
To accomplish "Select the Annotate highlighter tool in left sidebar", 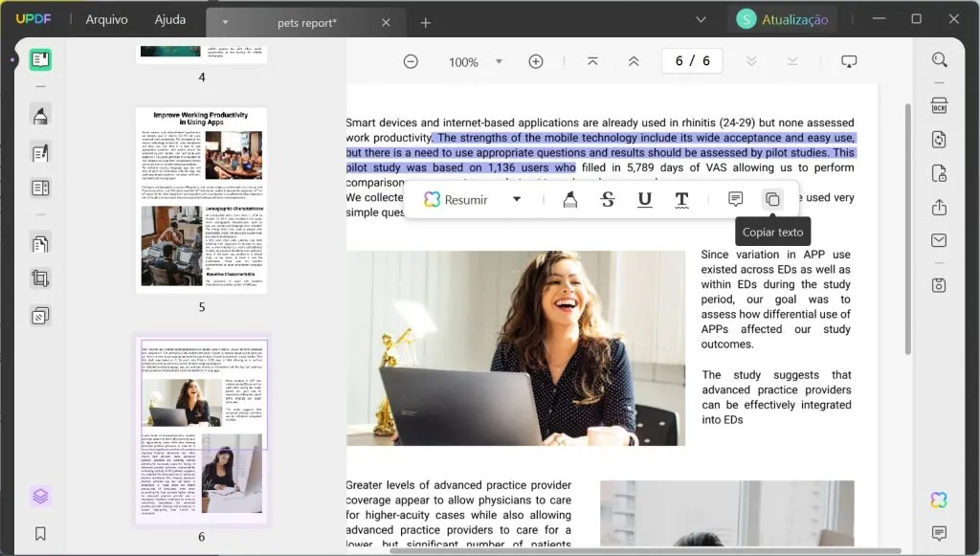I will pyautogui.click(x=39, y=115).
